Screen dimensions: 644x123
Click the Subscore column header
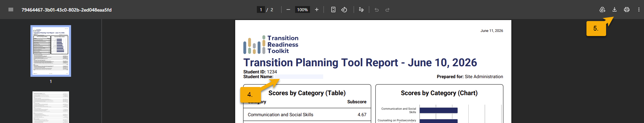click(357, 102)
